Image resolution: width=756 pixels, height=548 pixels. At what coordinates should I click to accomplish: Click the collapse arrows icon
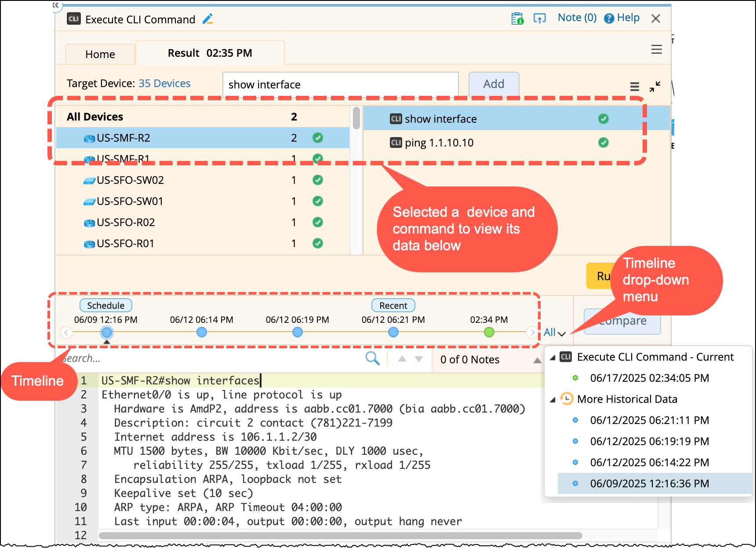(655, 87)
